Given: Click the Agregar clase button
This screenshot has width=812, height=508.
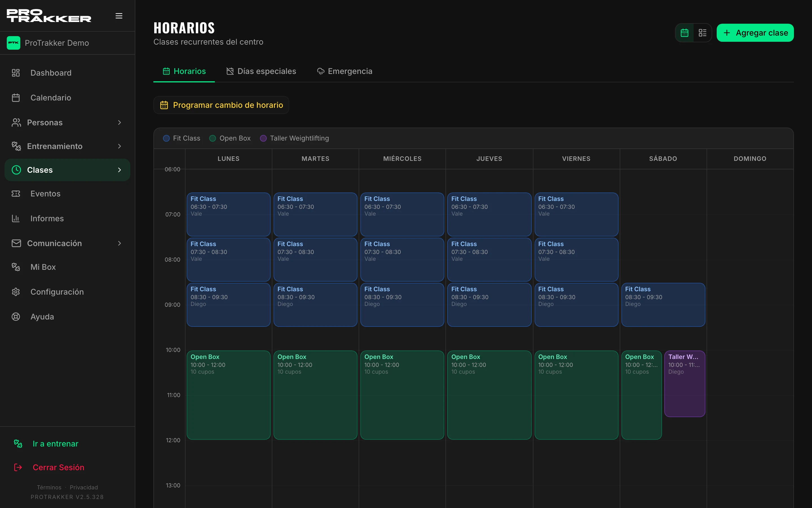Looking at the screenshot, I should click(x=755, y=32).
